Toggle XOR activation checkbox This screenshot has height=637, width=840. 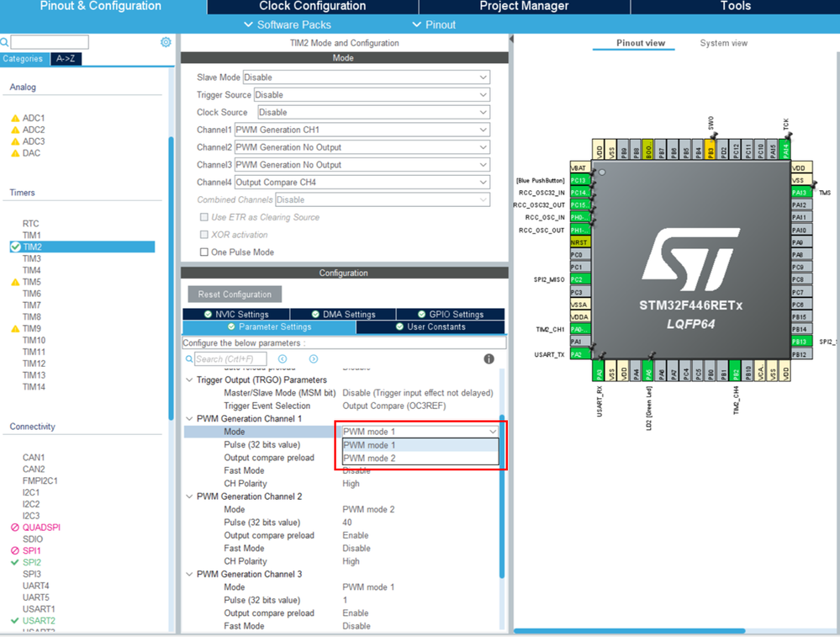pyautogui.click(x=204, y=234)
